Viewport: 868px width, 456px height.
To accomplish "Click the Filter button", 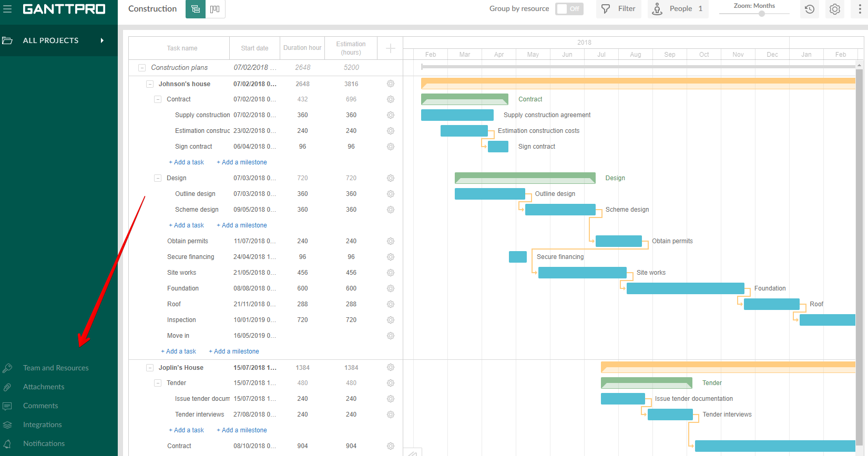I will 619,9.
